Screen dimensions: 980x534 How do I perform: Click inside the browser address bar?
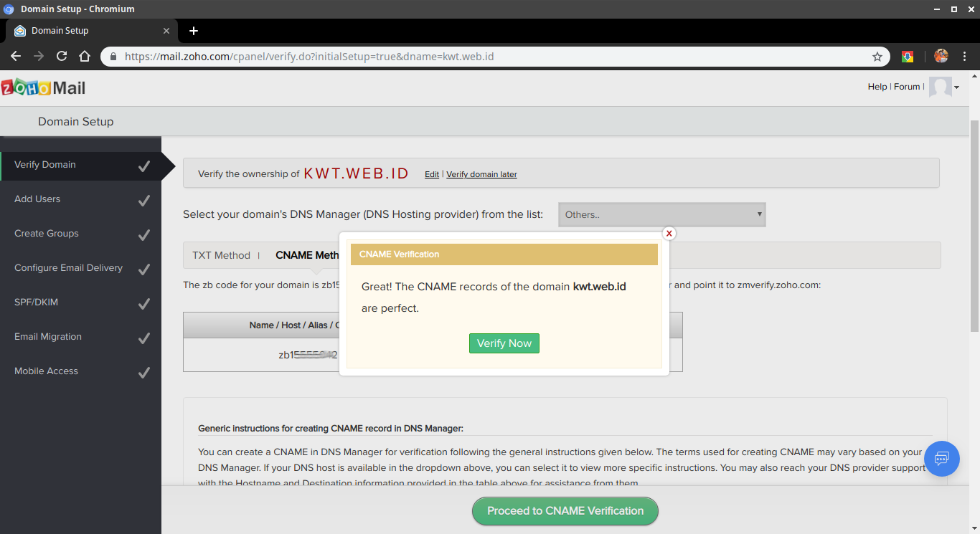430,56
